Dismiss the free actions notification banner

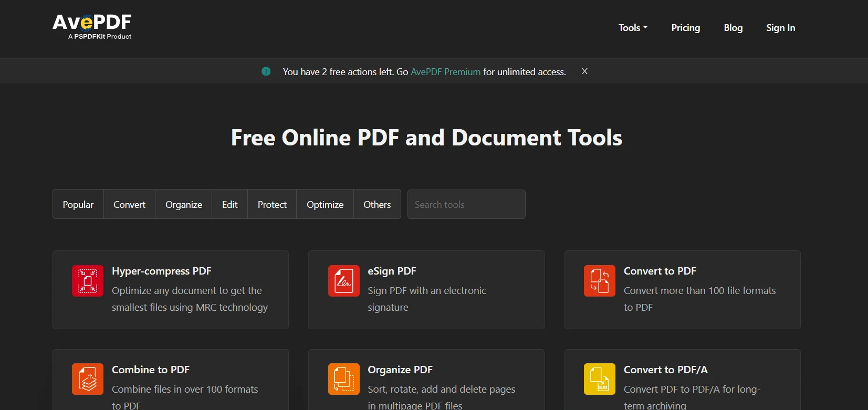584,71
